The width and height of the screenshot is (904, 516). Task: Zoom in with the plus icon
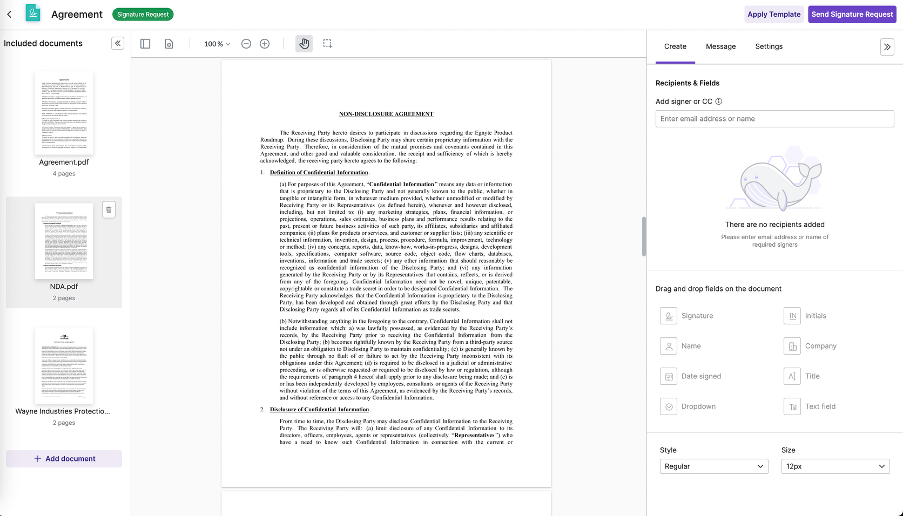click(265, 44)
